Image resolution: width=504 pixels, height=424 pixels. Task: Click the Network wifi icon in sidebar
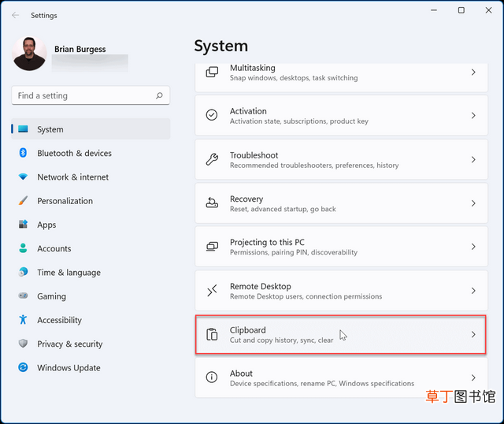(23, 177)
